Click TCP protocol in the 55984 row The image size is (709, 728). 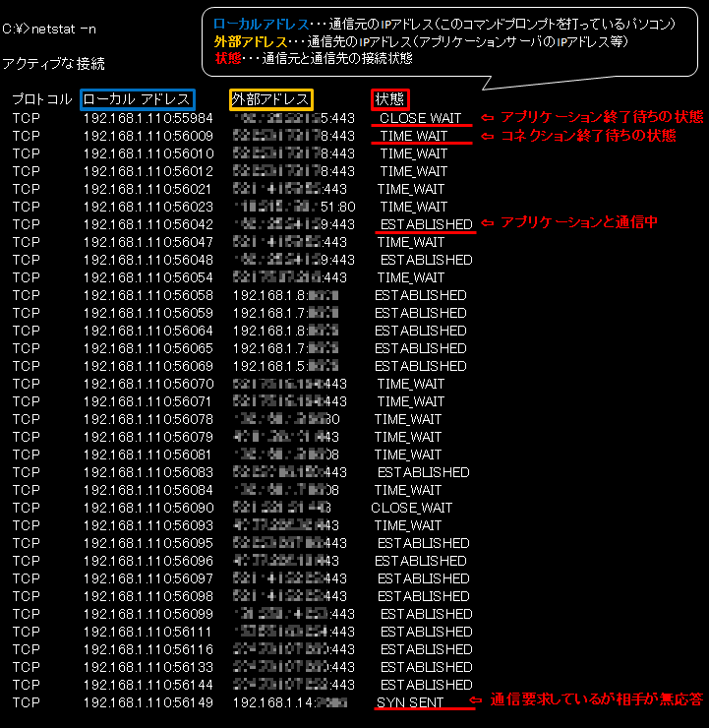27,118
